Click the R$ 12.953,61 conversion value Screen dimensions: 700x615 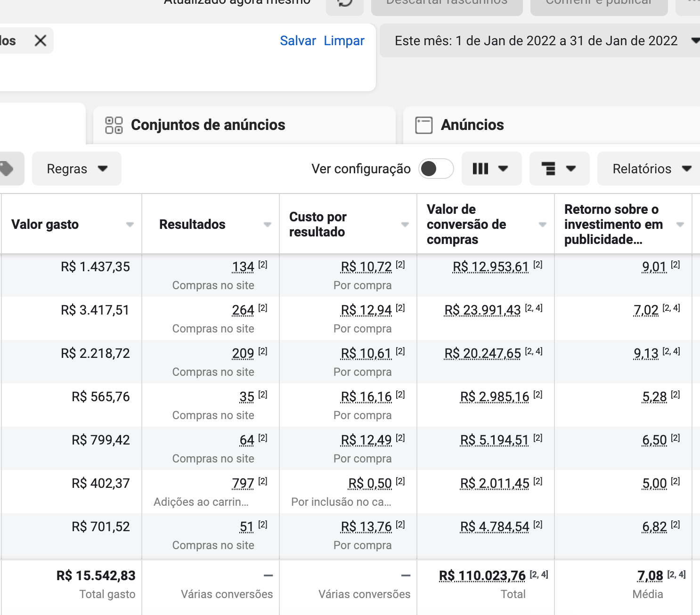[x=490, y=267]
